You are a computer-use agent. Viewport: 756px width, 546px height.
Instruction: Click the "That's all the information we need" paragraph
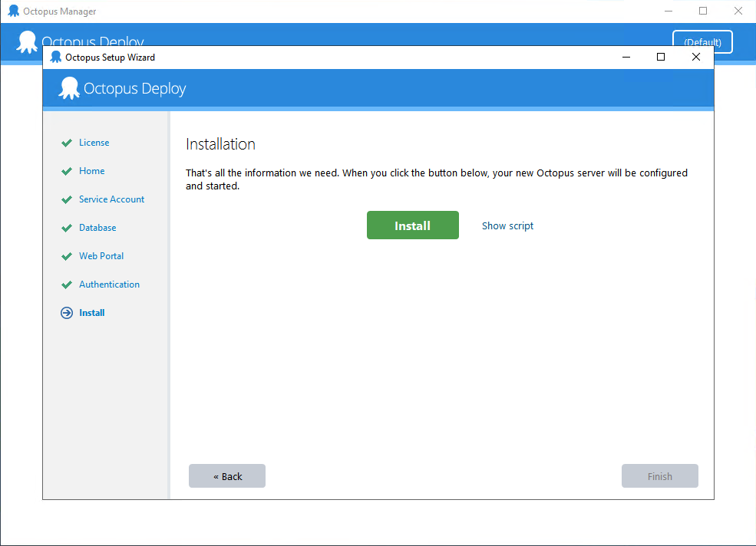tap(437, 179)
